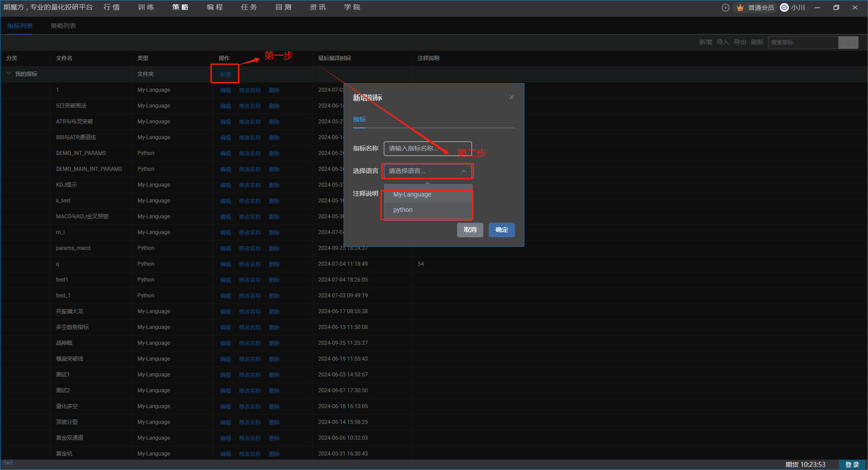Click 删除 for KDJ提示 row
The height and width of the screenshot is (470, 868).
click(x=274, y=185)
